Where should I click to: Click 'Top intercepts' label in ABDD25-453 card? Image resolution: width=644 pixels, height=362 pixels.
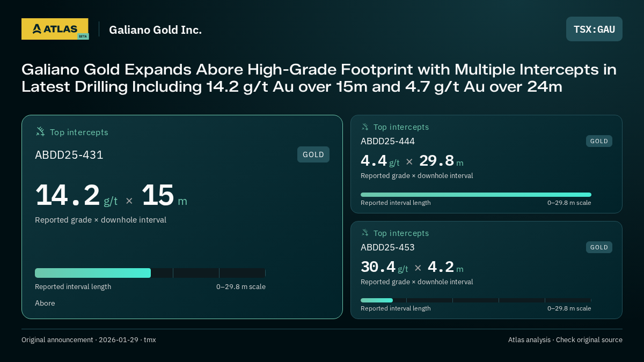click(401, 233)
